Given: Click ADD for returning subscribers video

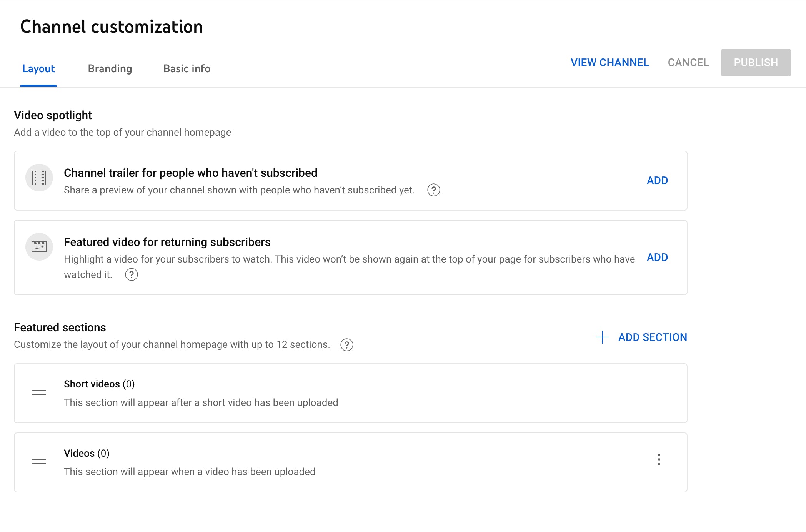Looking at the screenshot, I should 658,257.
